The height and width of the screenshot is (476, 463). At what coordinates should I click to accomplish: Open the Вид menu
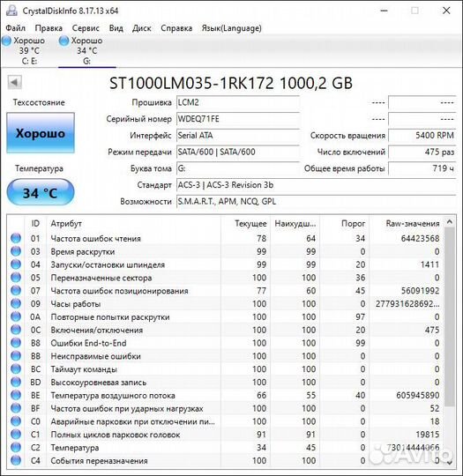click(116, 28)
